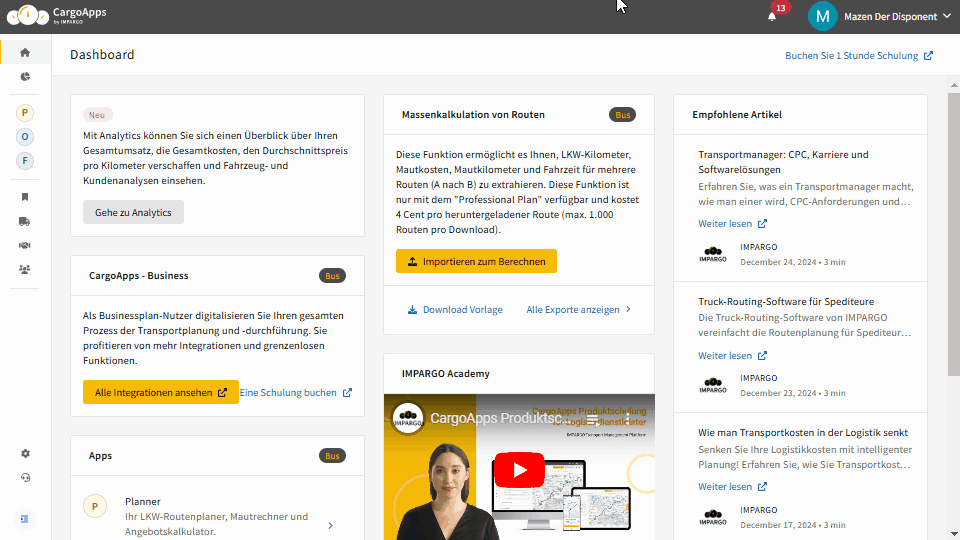Viewport: 960px width, 540px height.
Task: Click IMPARGO Academy heading
Action: (446, 373)
